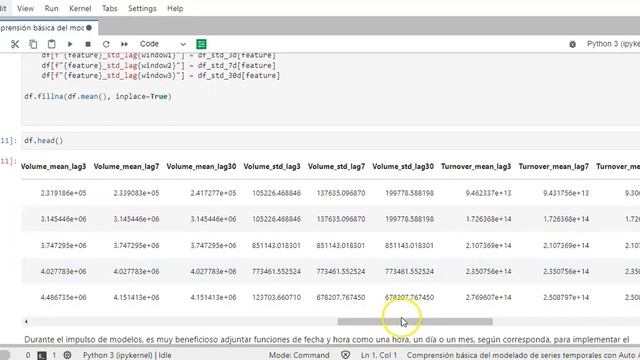Select the cell value 2.417277e+05

coord(213,193)
